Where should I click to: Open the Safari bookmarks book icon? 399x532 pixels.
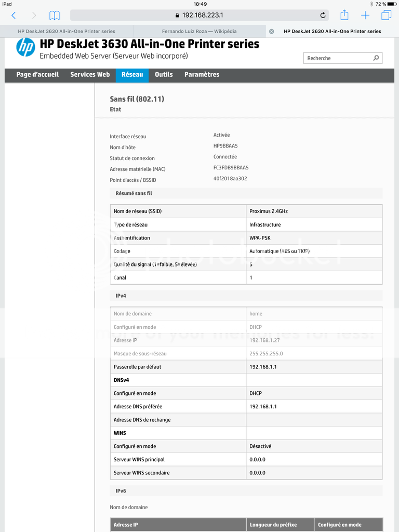tap(54, 15)
